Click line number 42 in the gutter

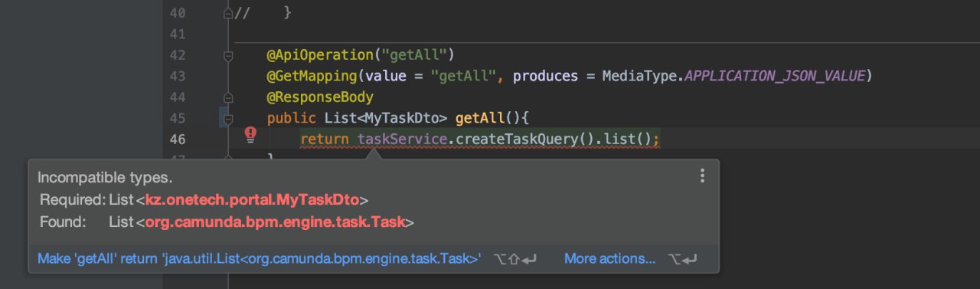coord(177,55)
